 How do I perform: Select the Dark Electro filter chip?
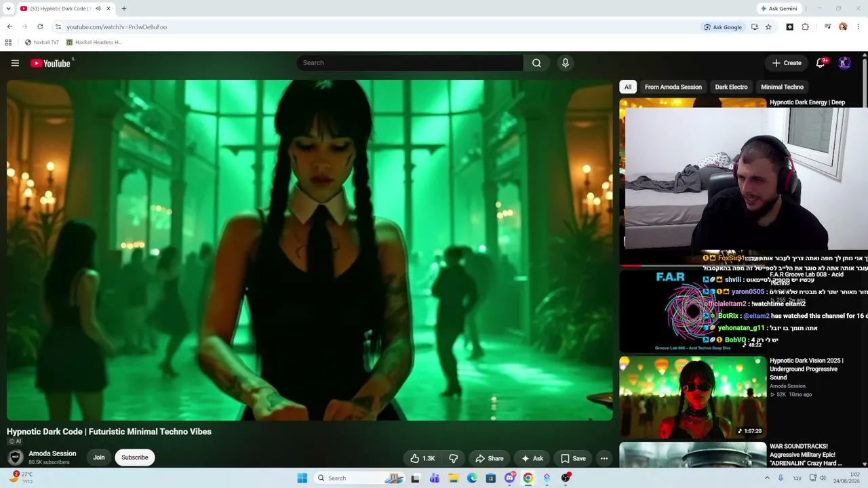(x=731, y=87)
